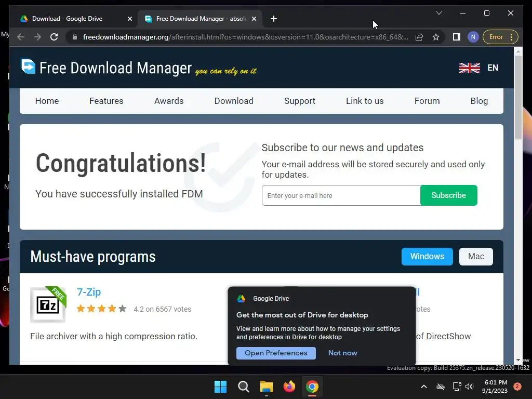Click the browser forward arrow
The width and height of the screenshot is (532, 399).
[x=37, y=37]
